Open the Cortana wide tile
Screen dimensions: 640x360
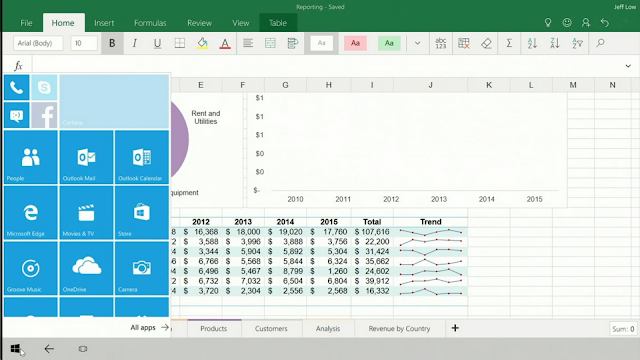(x=114, y=101)
